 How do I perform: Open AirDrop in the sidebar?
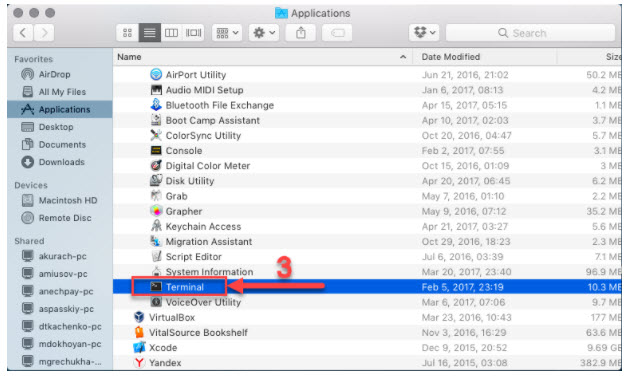click(54, 74)
